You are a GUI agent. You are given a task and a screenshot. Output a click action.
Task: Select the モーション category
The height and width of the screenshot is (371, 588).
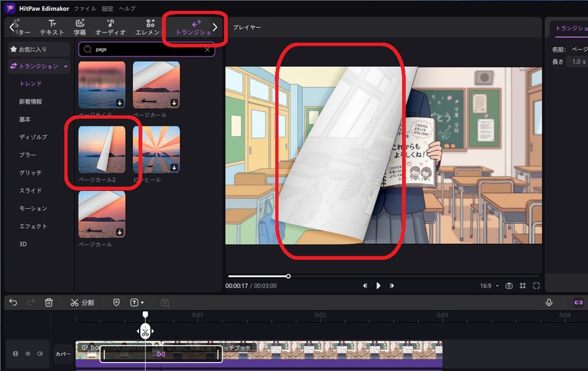coord(33,209)
